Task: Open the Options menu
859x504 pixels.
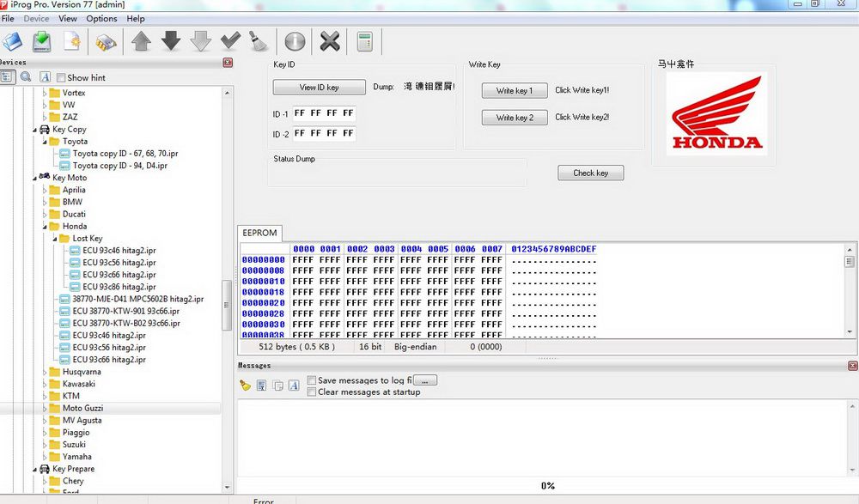Action: [x=101, y=18]
